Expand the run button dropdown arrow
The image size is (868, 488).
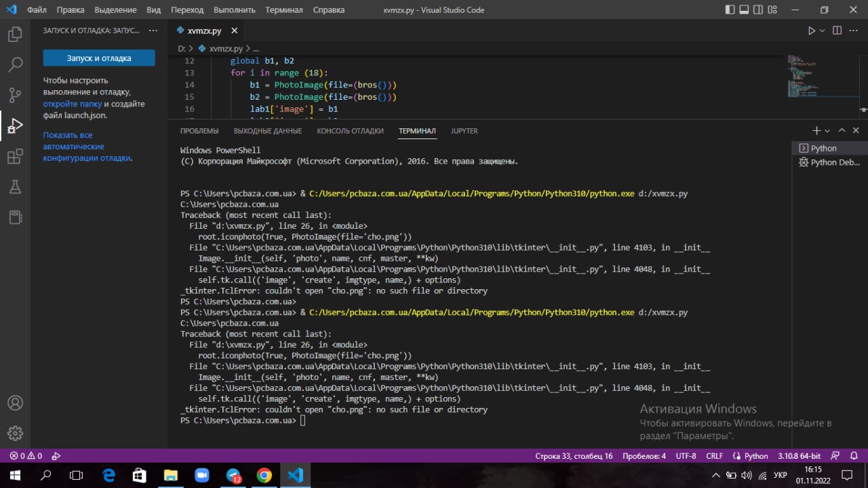823,31
